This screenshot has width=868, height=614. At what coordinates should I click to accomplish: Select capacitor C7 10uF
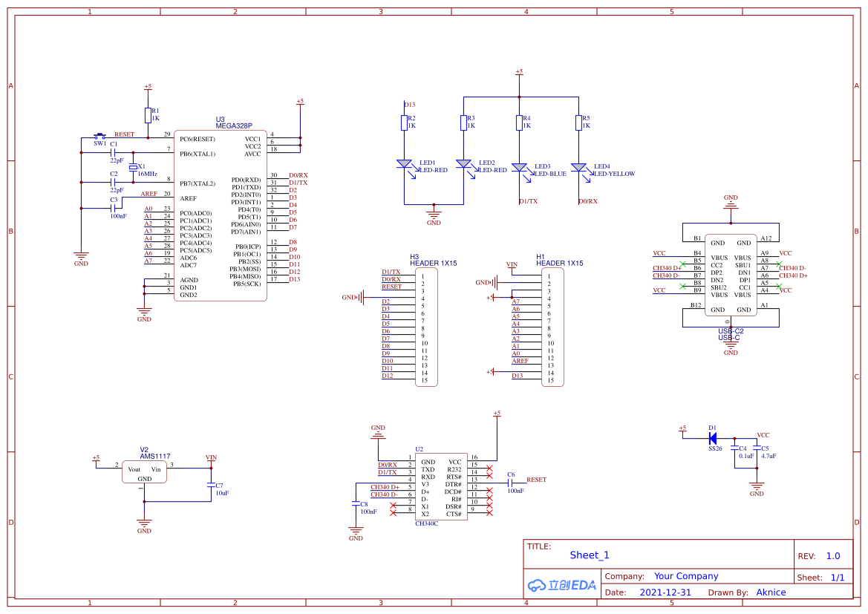tap(211, 485)
